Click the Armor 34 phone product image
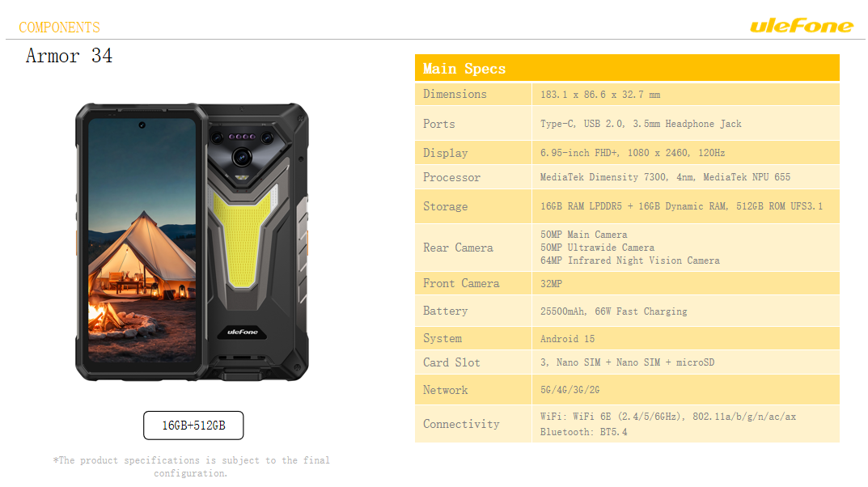Viewport: 868px width, 487px height. tap(192, 242)
